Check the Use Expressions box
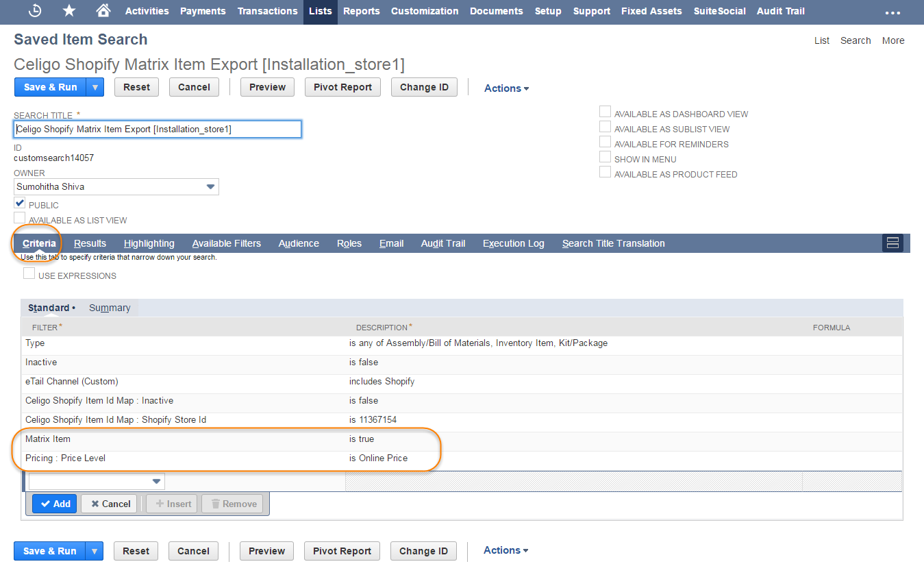 [x=29, y=274]
